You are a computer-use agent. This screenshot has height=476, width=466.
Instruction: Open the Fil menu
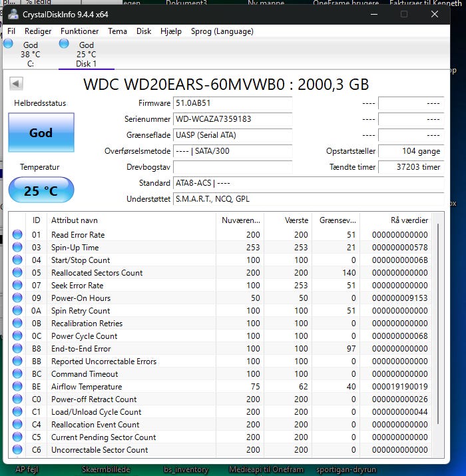pyautogui.click(x=11, y=31)
